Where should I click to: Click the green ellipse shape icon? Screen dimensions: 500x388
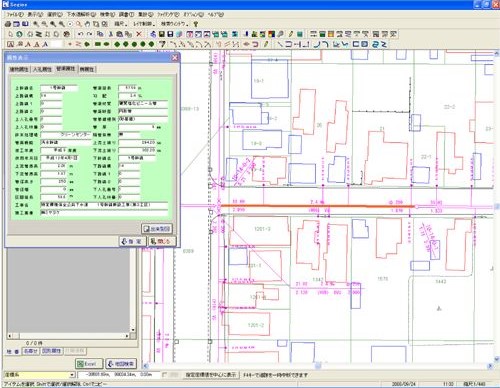coord(106,44)
